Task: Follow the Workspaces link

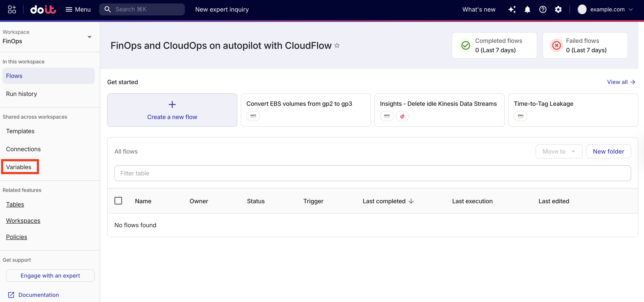Action: coord(23,220)
